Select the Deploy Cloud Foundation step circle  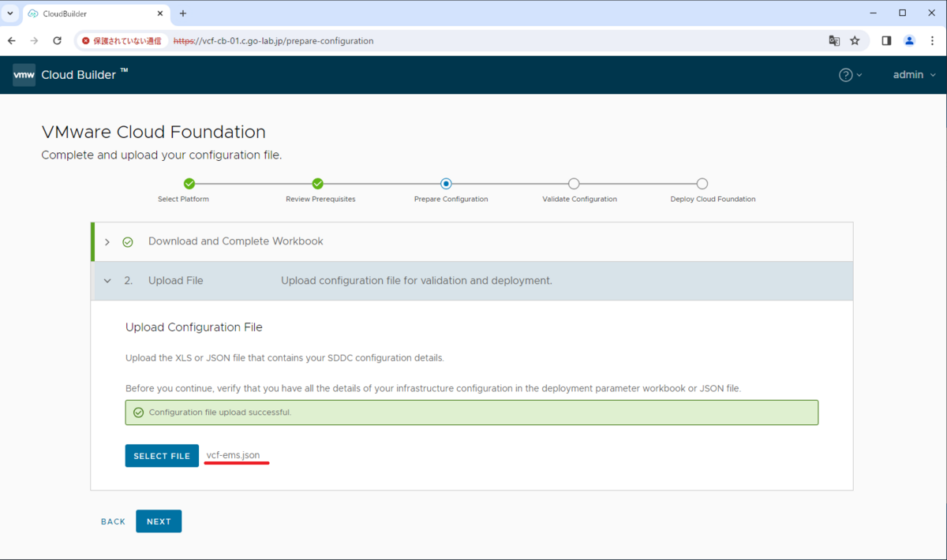(x=702, y=184)
